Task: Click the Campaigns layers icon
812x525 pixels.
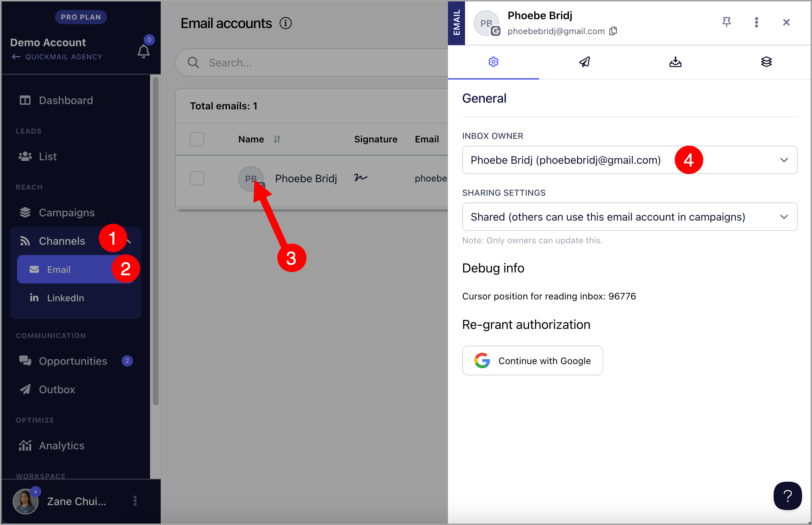Action: click(25, 212)
